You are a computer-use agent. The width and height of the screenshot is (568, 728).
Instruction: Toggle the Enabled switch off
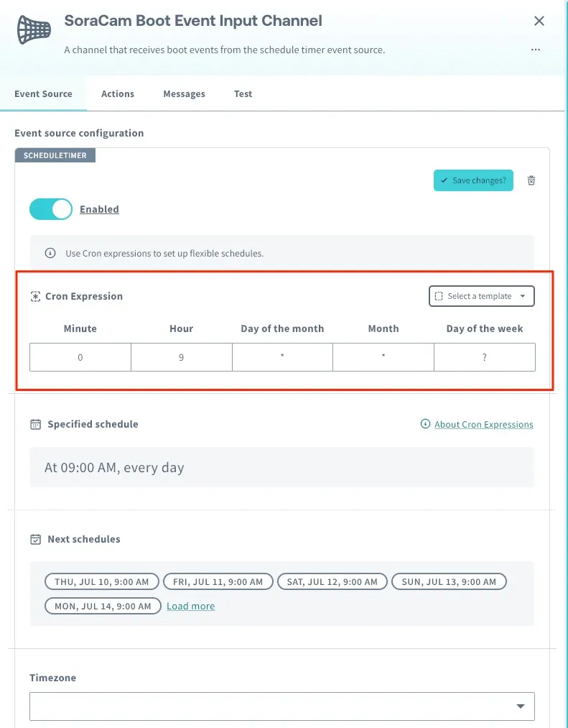(51, 209)
